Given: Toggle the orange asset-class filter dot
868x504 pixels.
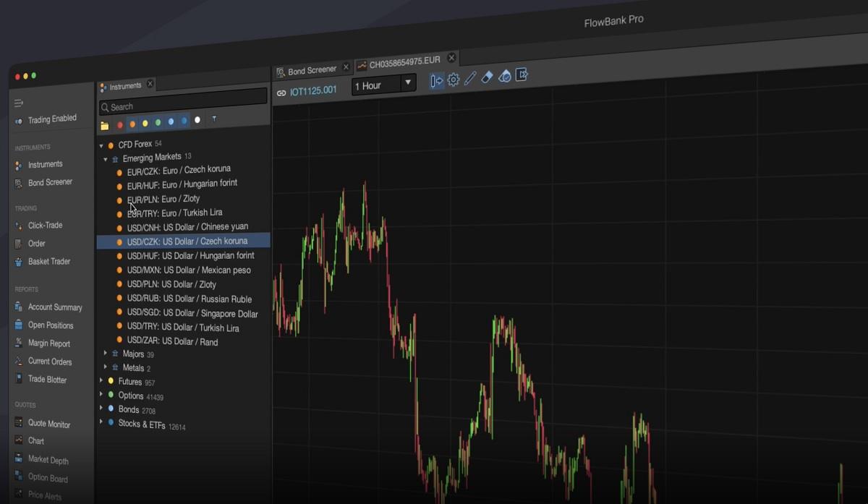Looking at the screenshot, I should (x=132, y=124).
